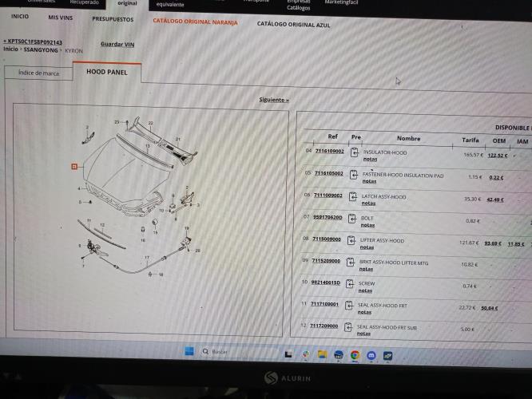Image resolution: width=532 pixels, height=399 pixels.
Task: Go to the INICIO menu item
Action: tap(20, 16)
